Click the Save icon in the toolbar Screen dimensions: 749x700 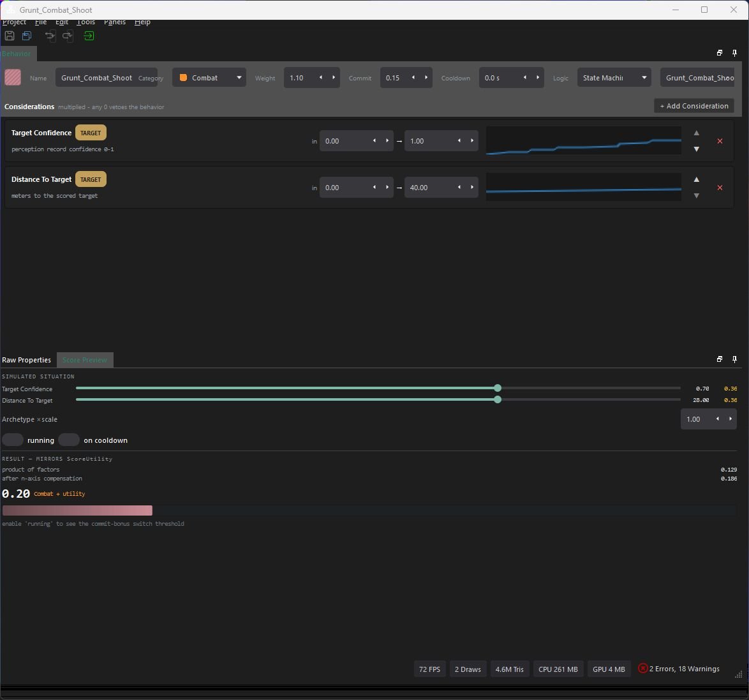[x=10, y=36]
